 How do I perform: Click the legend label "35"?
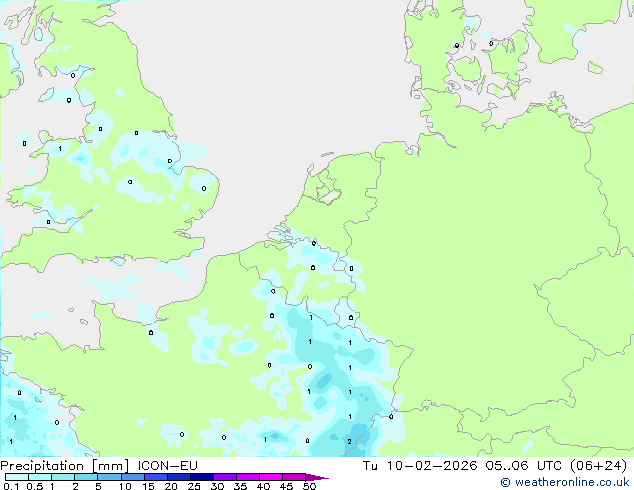click(240, 486)
